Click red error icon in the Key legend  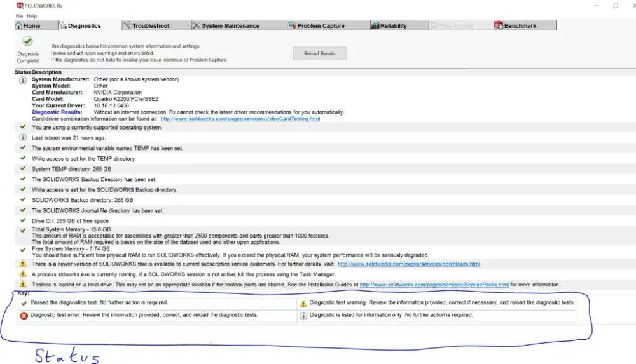[24, 315]
